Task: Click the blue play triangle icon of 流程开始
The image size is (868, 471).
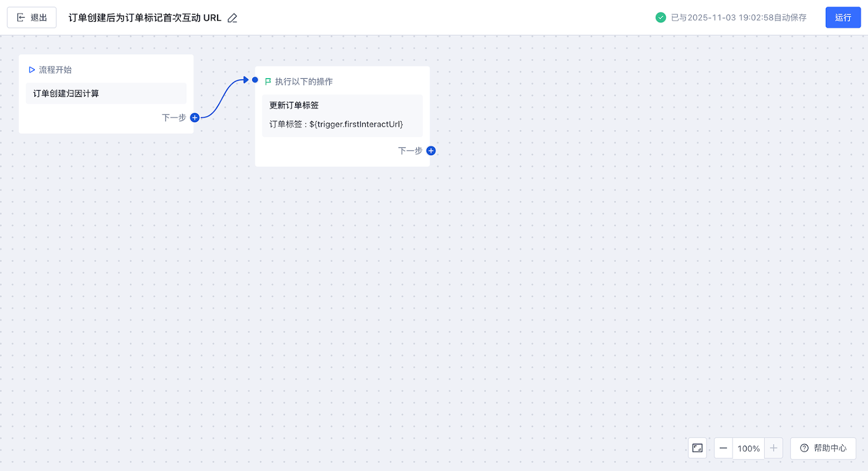Action: pos(32,70)
